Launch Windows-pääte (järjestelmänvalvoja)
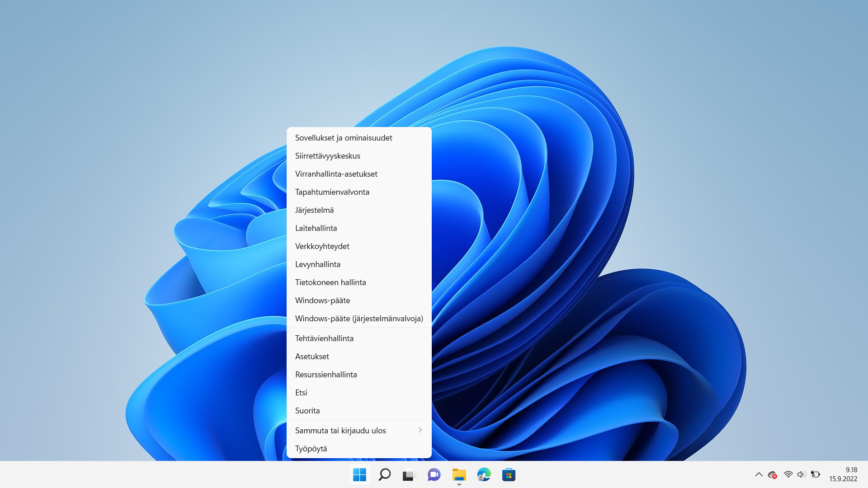 (359, 318)
